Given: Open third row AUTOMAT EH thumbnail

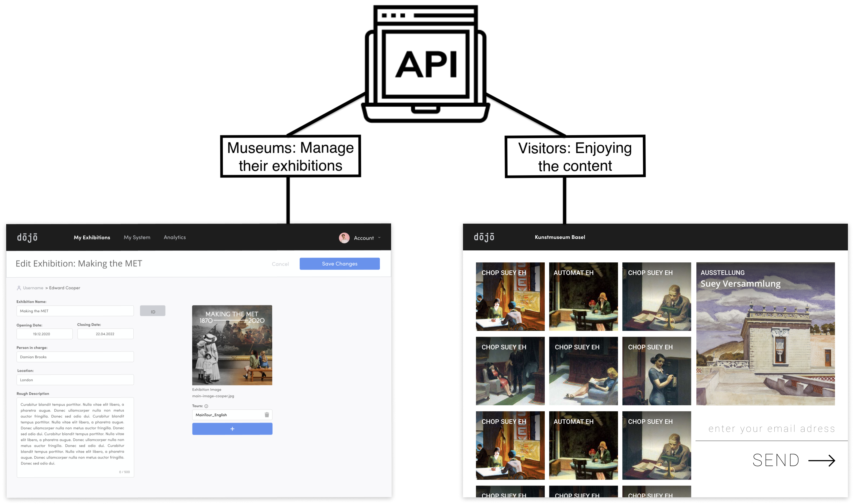Looking at the screenshot, I should pos(583,445).
